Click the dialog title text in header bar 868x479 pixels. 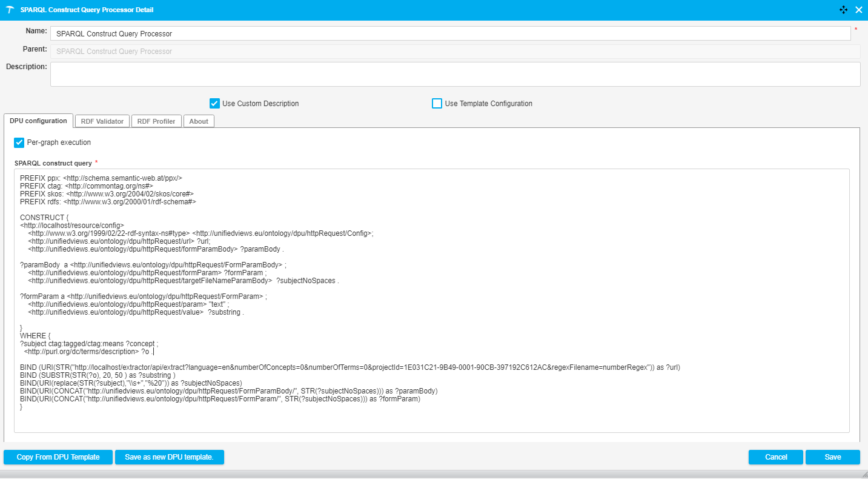tap(87, 10)
